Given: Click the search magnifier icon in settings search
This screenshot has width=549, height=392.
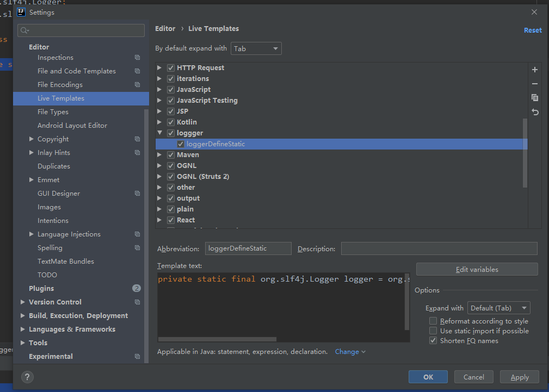Looking at the screenshot, I should (24, 30).
